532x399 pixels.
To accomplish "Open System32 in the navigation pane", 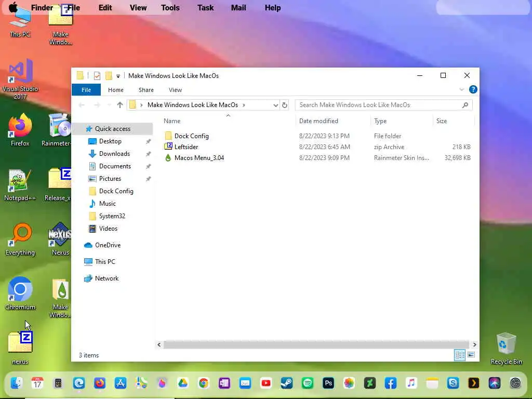I will (x=112, y=216).
